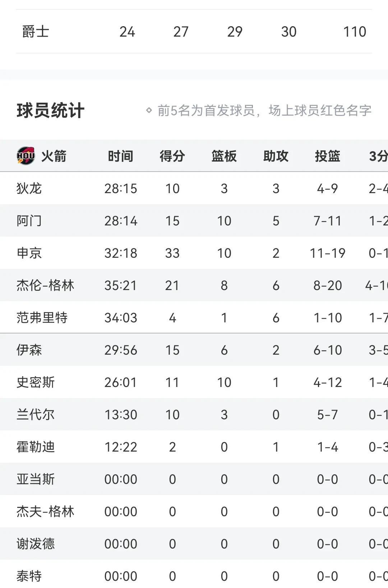Select 霍勒迪 from the bench list
The height and width of the screenshot is (588, 388).
[36, 447]
